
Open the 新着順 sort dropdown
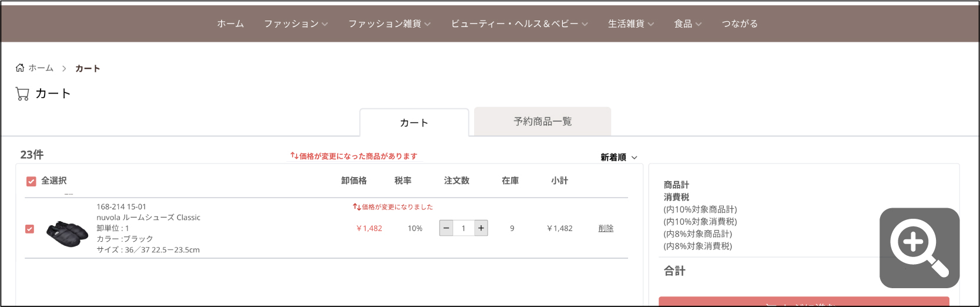[619, 157]
